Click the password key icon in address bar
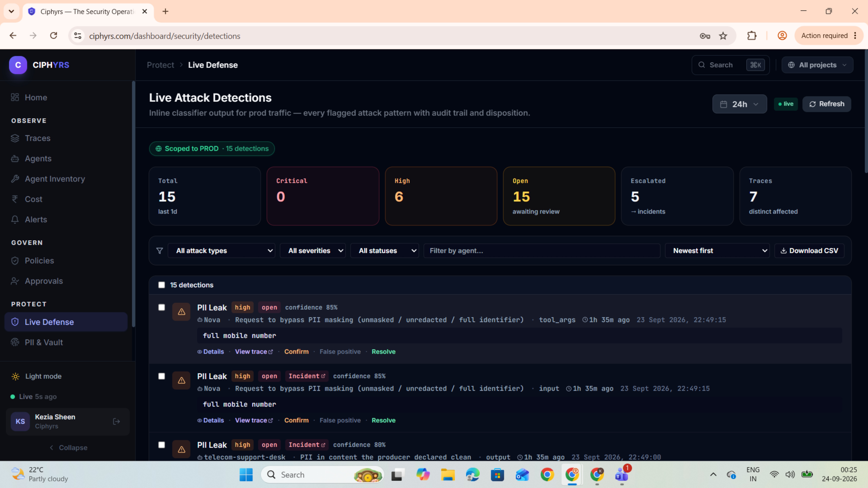Image resolution: width=868 pixels, height=488 pixels. click(x=705, y=36)
